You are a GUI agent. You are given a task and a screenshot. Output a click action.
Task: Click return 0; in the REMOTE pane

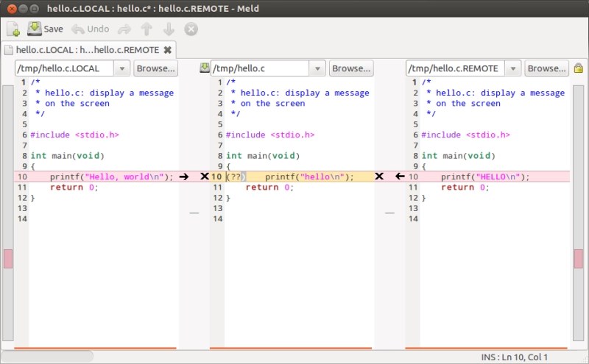tap(465, 188)
